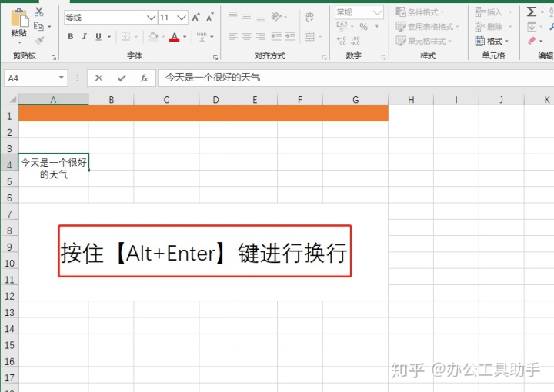The width and height of the screenshot is (554, 392).
Task: Click the fx insert function icon
Action: coord(144,78)
